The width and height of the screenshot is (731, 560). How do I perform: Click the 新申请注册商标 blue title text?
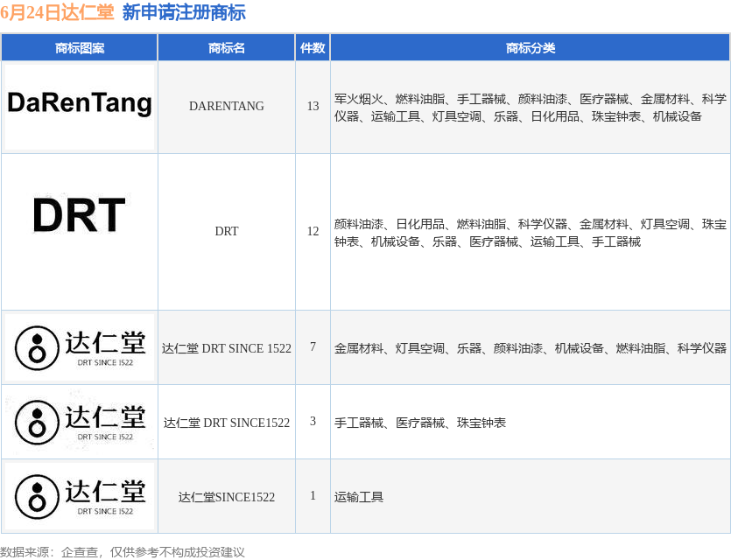[x=184, y=12]
